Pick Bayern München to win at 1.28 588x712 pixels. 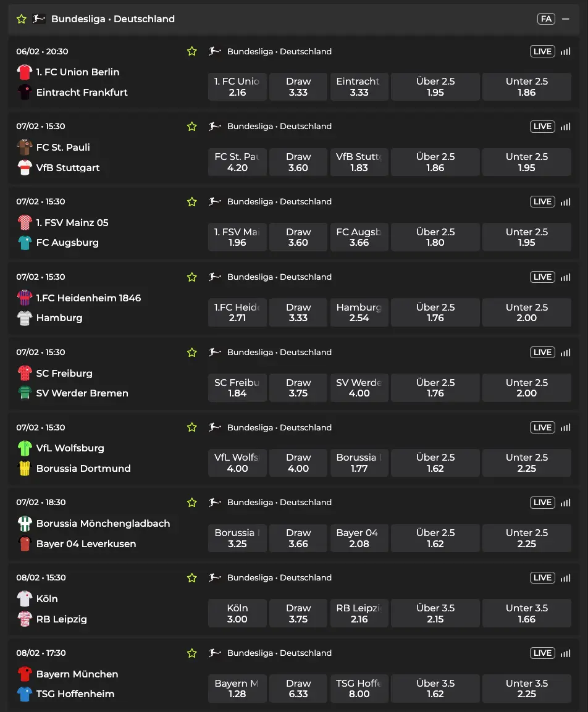(237, 688)
